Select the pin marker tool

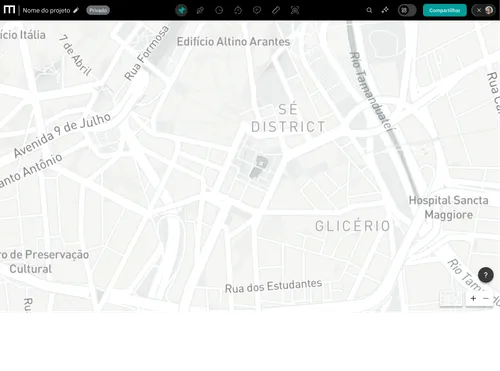181,10
